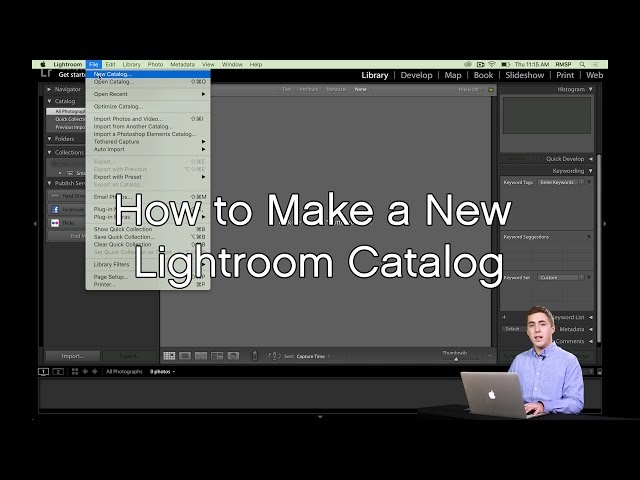Click the Import button

pyautogui.click(x=72, y=356)
